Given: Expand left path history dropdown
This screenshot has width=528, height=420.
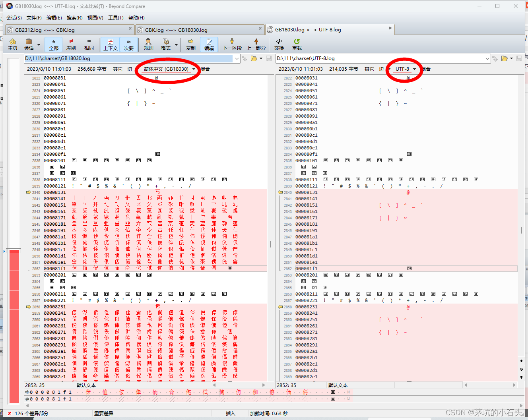Looking at the screenshot, I should (x=237, y=58).
